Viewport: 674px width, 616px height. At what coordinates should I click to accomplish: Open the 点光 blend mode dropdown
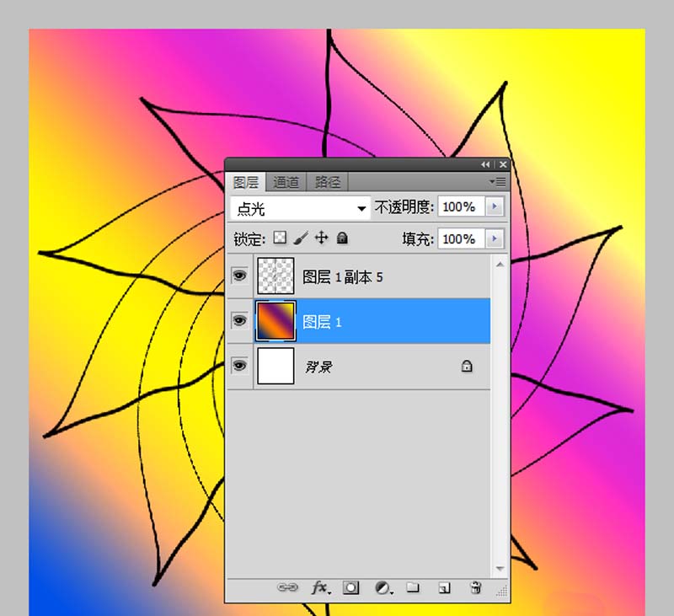(300, 208)
